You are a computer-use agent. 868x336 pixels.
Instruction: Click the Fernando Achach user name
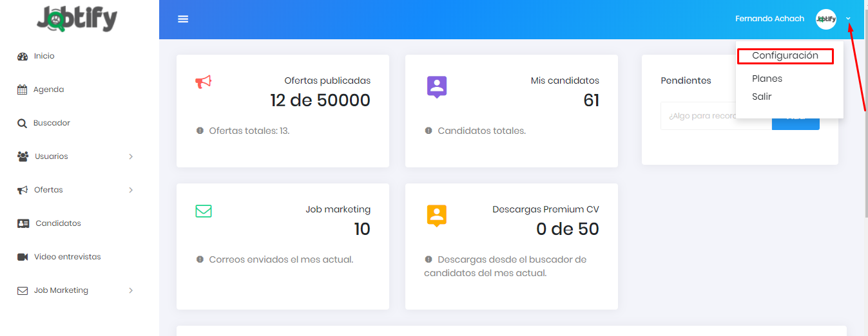pos(769,19)
